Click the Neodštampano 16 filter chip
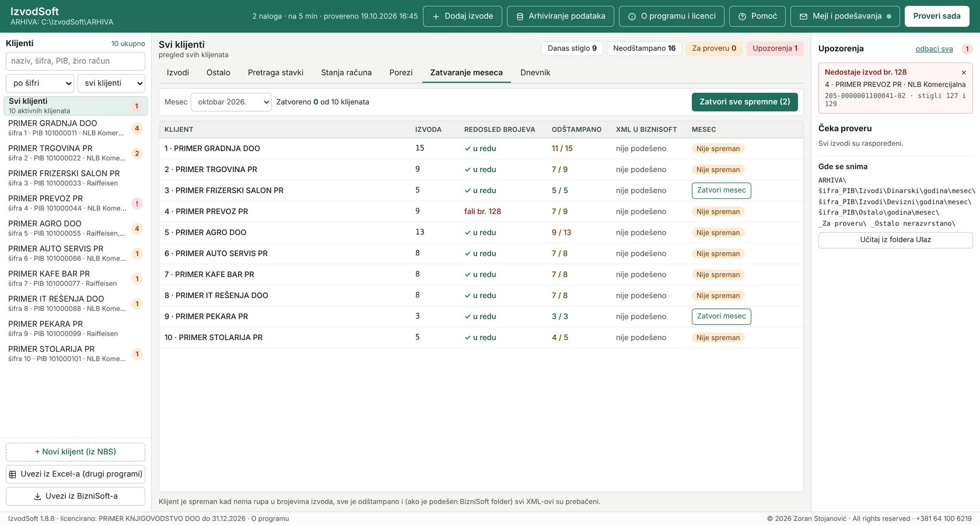This screenshot has height=525, width=980. (x=644, y=48)
